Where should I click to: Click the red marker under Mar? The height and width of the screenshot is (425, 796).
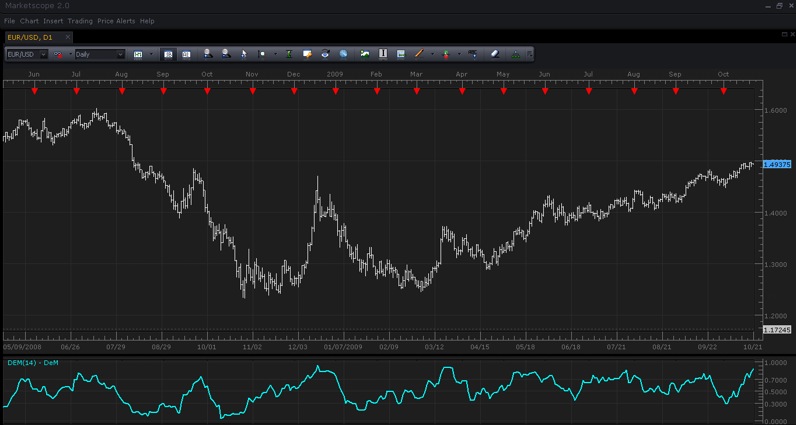pyautogui.click(x=416, y=91)
